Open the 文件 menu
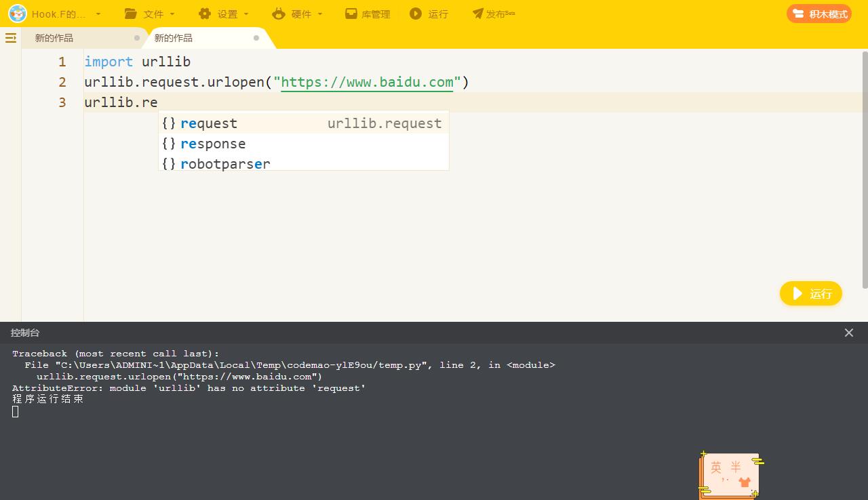The image size is (868, 500). click(153, 14)
